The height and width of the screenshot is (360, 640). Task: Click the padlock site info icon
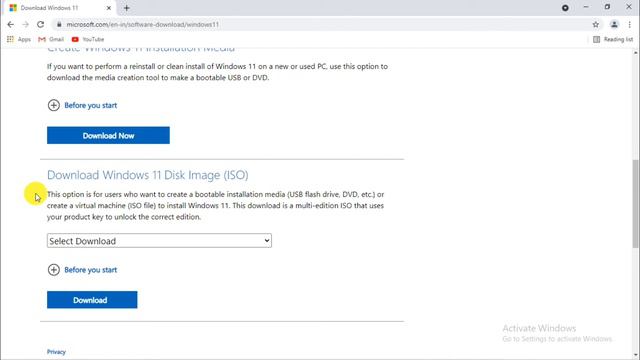pyautogui.click(x=59, y=24)
